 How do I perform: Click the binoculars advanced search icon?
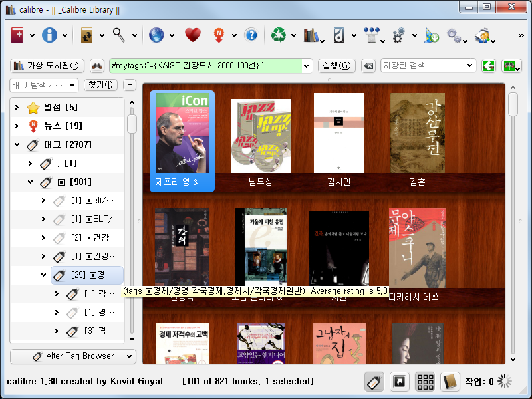pos(97,65)
